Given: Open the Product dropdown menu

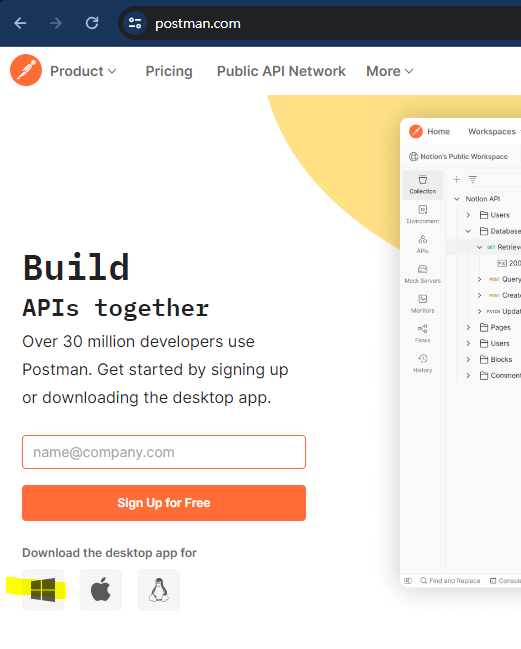Looking at the screenshot, I should pyautogui.click(x=83, y=71).
